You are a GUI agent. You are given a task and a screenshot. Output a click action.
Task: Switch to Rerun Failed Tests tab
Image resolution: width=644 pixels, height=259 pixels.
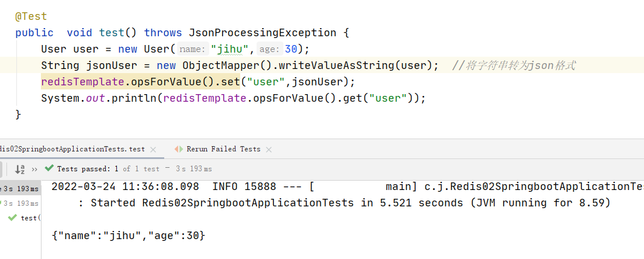(223, 149)
